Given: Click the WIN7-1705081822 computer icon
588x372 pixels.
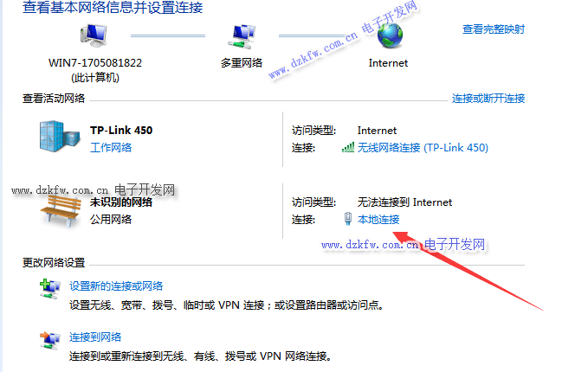Looking at the screenshot, I should click(94, 35).
